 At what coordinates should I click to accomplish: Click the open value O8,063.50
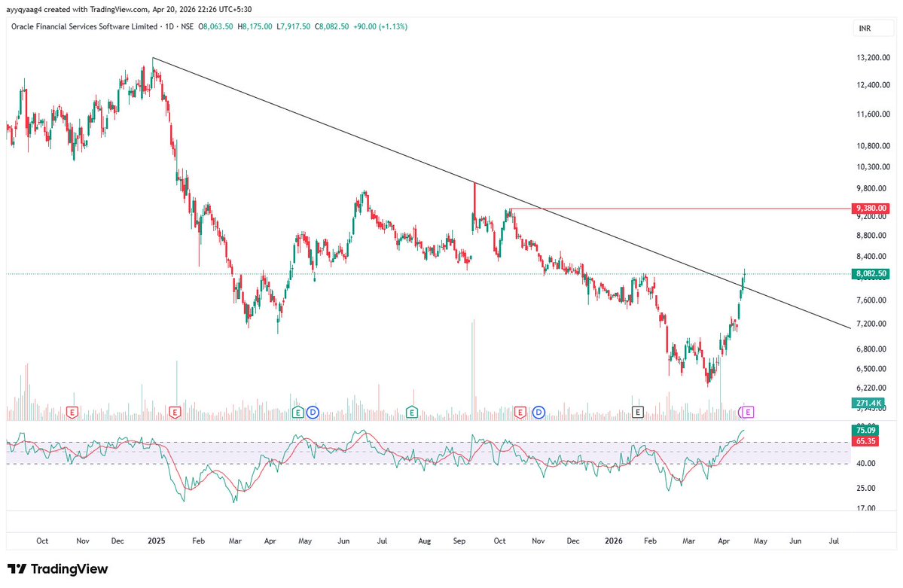[215, 26]
